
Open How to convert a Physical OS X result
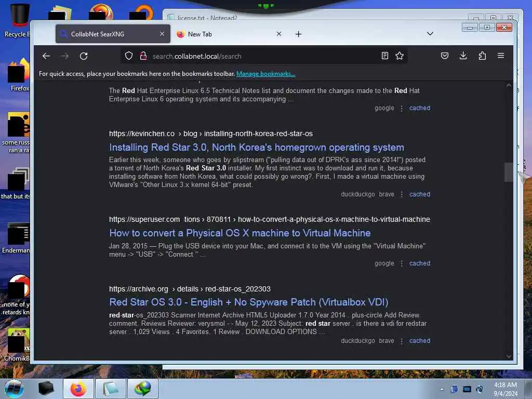(240, 233)
